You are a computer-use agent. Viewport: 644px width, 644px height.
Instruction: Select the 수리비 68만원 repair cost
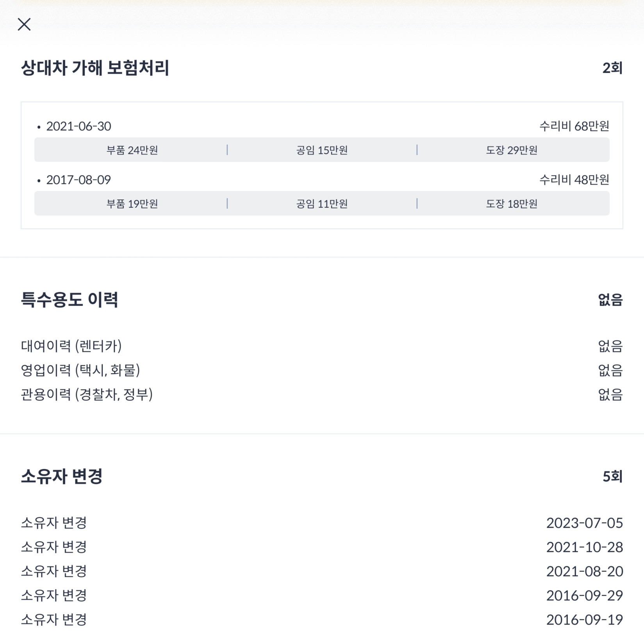pos(574,126)
